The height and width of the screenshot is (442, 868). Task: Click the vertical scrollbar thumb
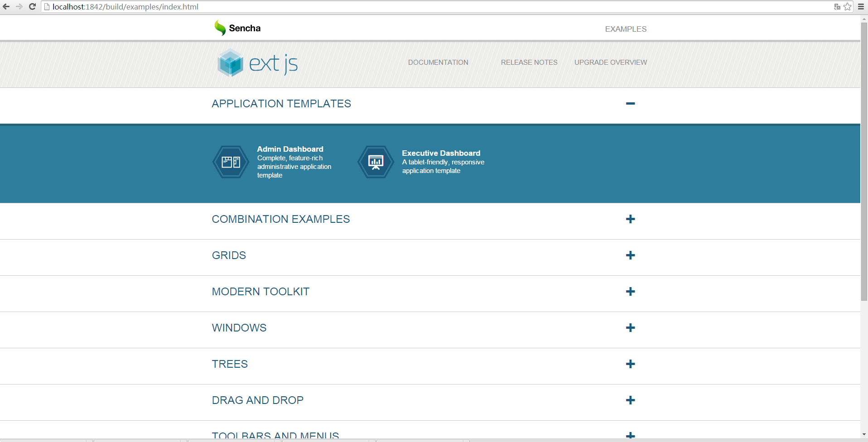click(x=864, y=162)
